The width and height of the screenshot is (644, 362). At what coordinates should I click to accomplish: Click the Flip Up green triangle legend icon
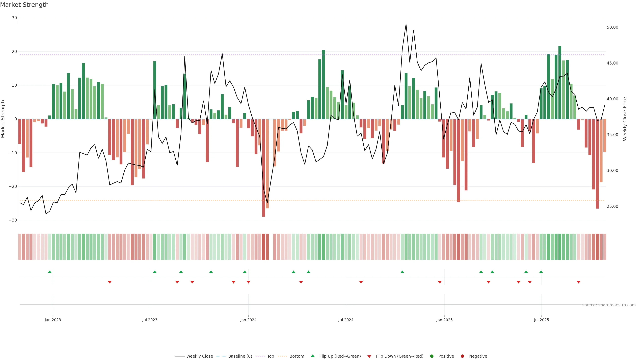[x=312, y=356]
